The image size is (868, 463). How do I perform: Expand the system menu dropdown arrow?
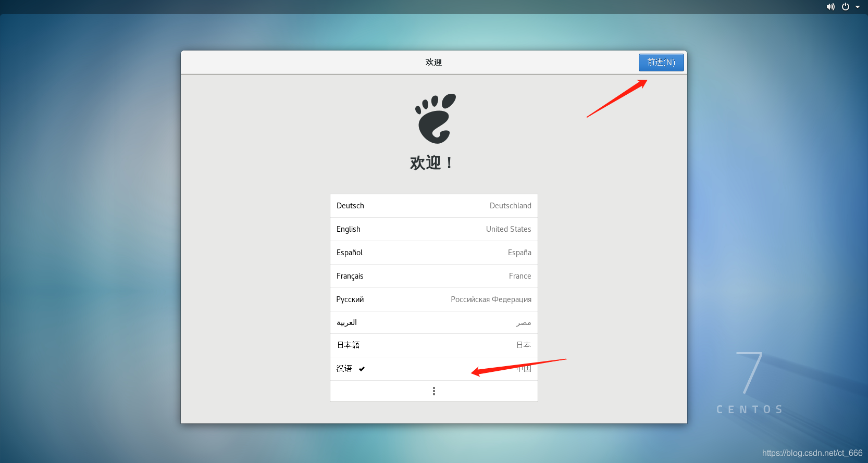click(x=858, y=7)
